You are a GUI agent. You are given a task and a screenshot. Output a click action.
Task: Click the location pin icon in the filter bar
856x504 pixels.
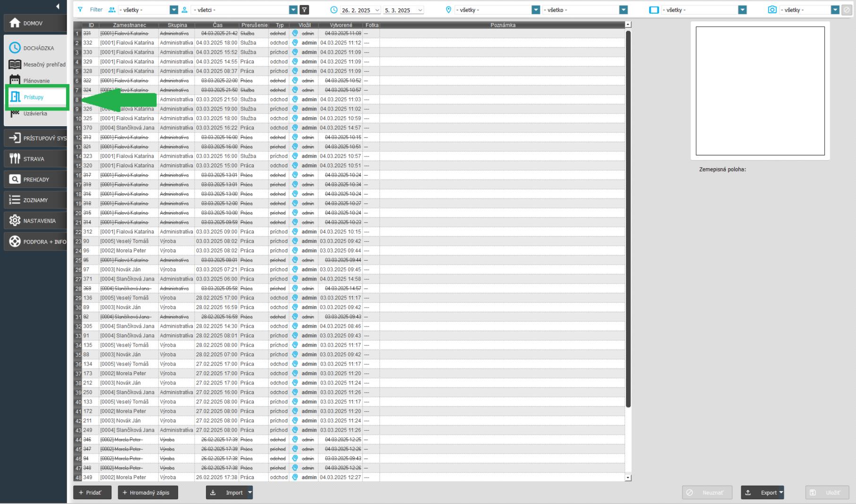pos(448,10)
